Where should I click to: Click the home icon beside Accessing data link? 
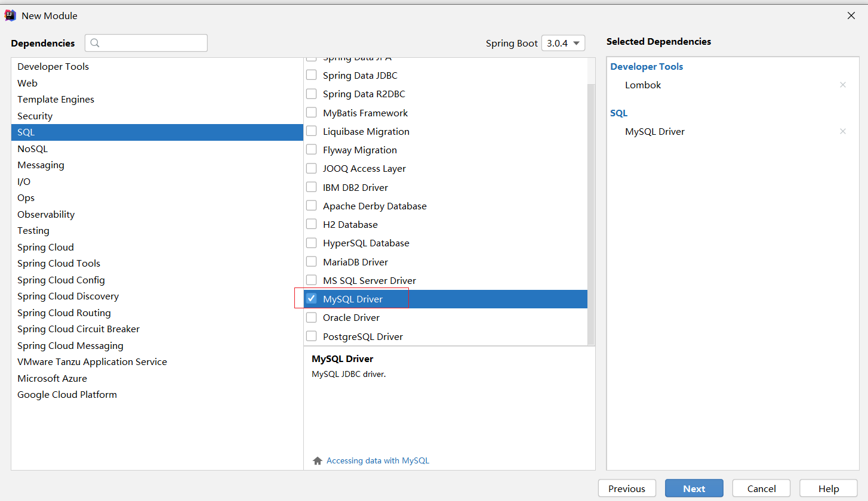coord(318,461)
